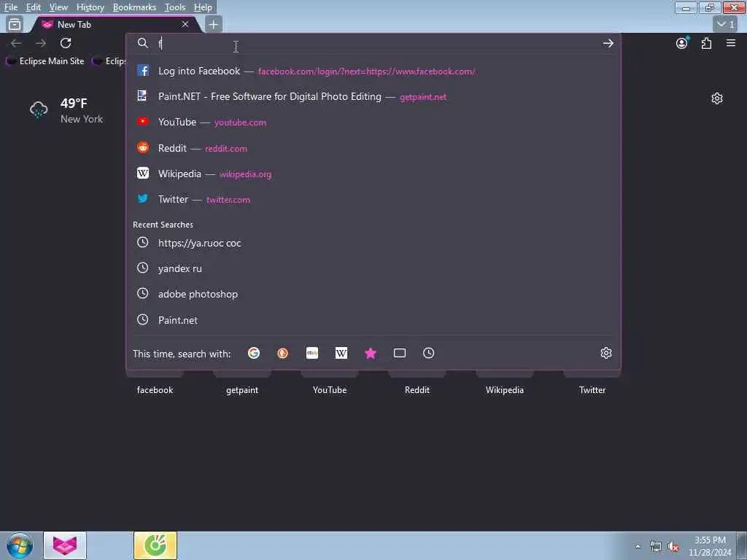Click the green Coc Coc taskbar icon
This screenshot has height=560, width=747.
coord(155,545)
